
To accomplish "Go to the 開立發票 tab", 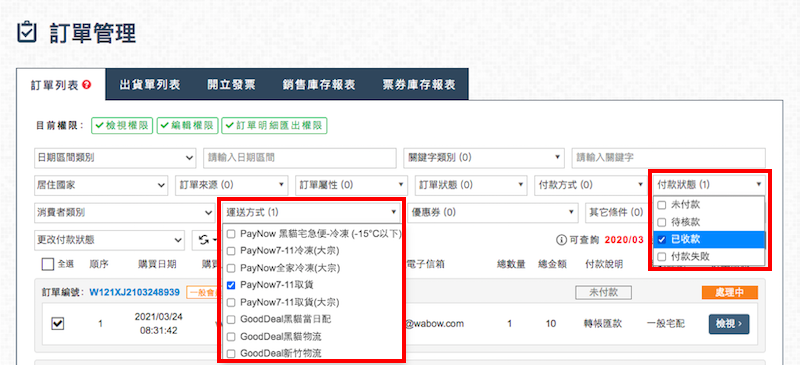I will (x=231, y=85).
